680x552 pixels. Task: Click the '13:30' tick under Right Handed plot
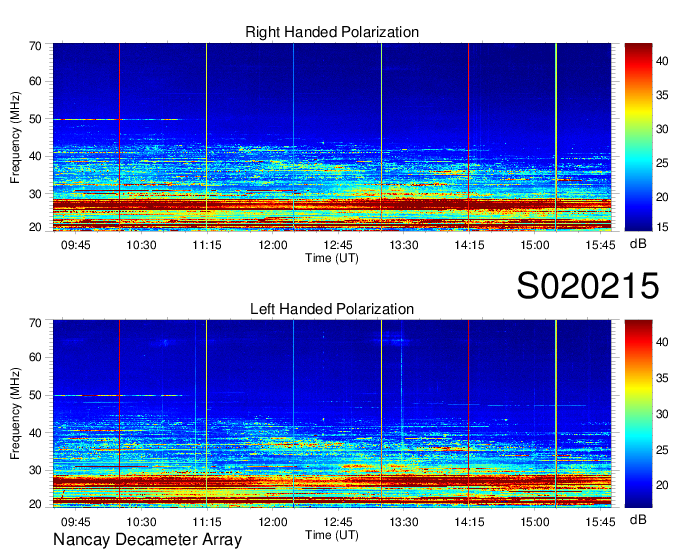pyautogui.click(x=404, y=245)
